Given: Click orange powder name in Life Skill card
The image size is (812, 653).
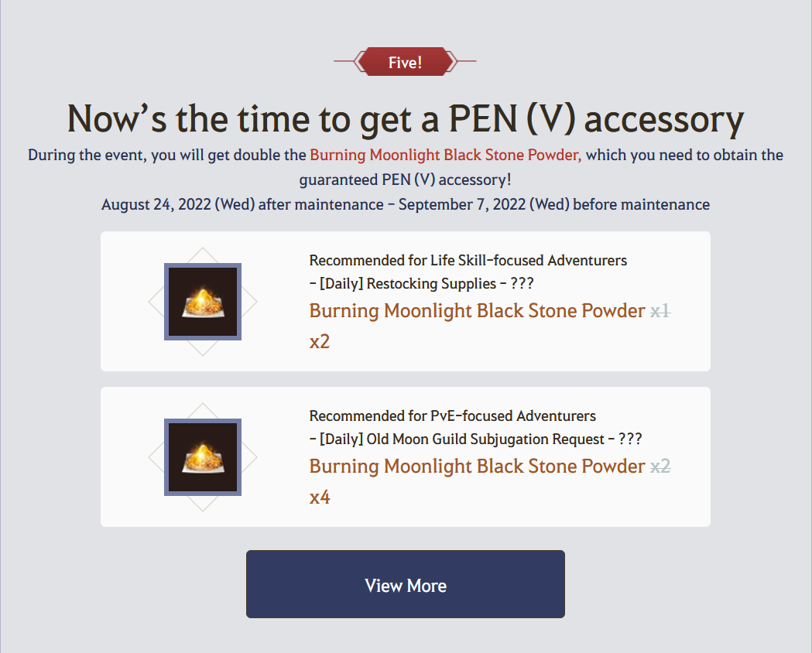Looking at the screenshot, I should coord(477,311).
